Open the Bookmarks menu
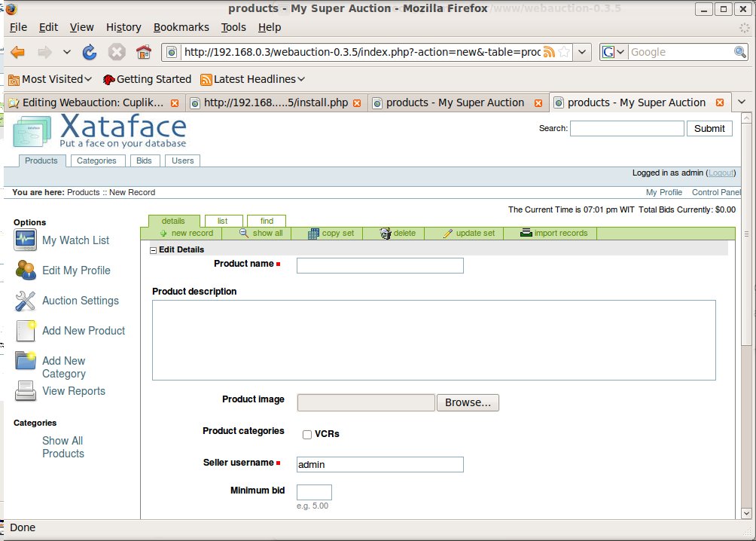This screenshot has width=756, height=541. coord(181,27)
